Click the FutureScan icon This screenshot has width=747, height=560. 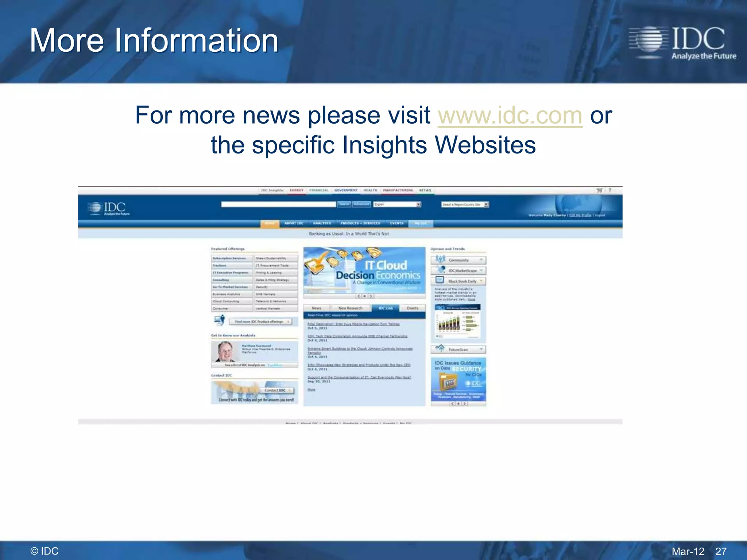coord(440,349)
